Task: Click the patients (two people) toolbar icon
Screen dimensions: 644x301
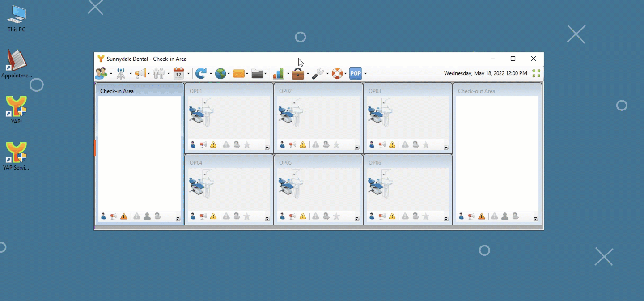Action: point(101,73)
